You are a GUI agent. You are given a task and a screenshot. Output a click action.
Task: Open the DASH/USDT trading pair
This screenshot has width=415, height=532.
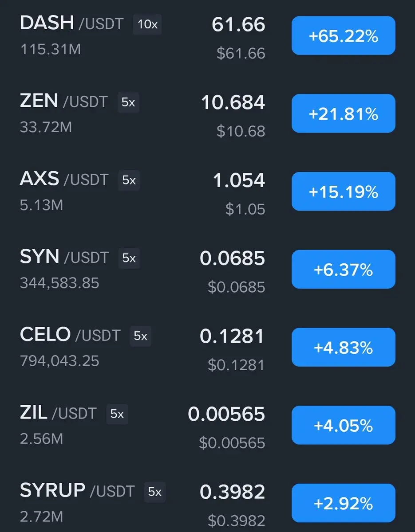(71, 23)
